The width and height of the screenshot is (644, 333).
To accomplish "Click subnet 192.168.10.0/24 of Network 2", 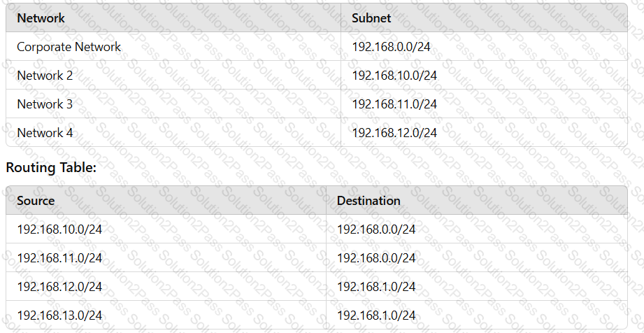I will point(394,76).
